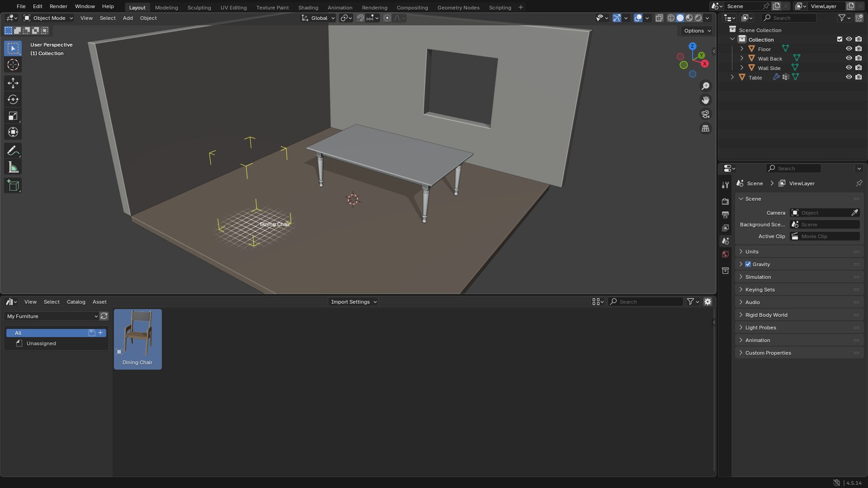Click the viewport Options button
The height and width of the screenshot is (488, 868).
click(x=697, y=31)
